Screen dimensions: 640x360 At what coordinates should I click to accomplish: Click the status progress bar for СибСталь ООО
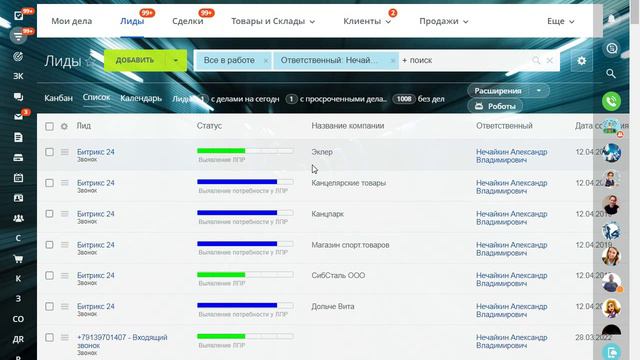click(245, 275)
